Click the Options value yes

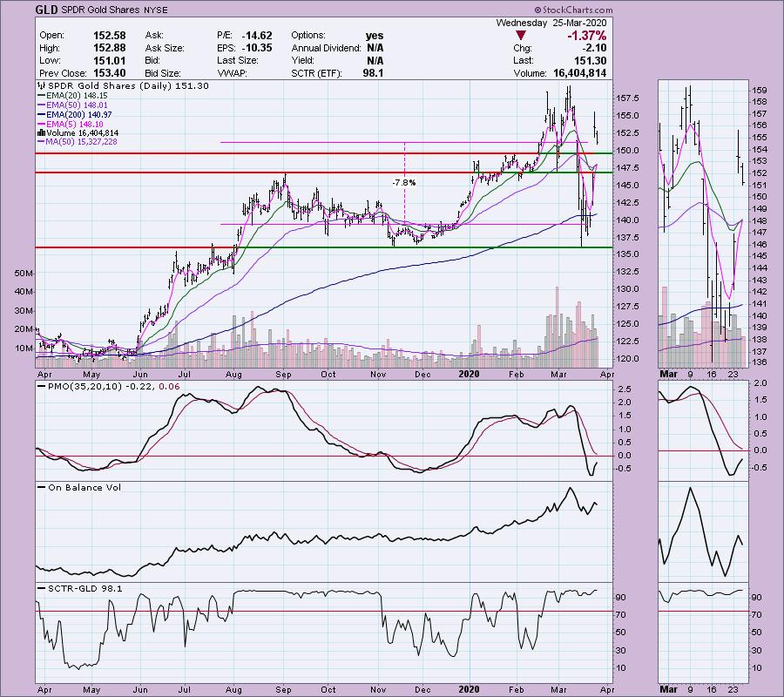click(375, 36)
